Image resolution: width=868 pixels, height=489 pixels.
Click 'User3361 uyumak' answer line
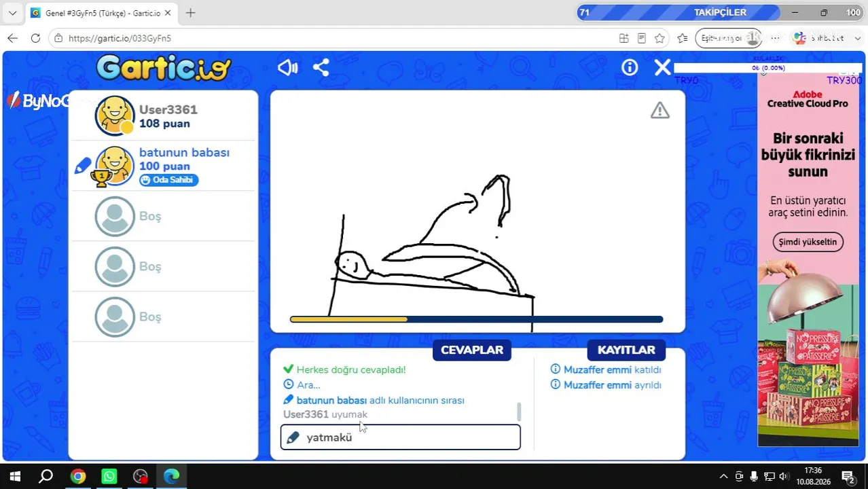325,414
